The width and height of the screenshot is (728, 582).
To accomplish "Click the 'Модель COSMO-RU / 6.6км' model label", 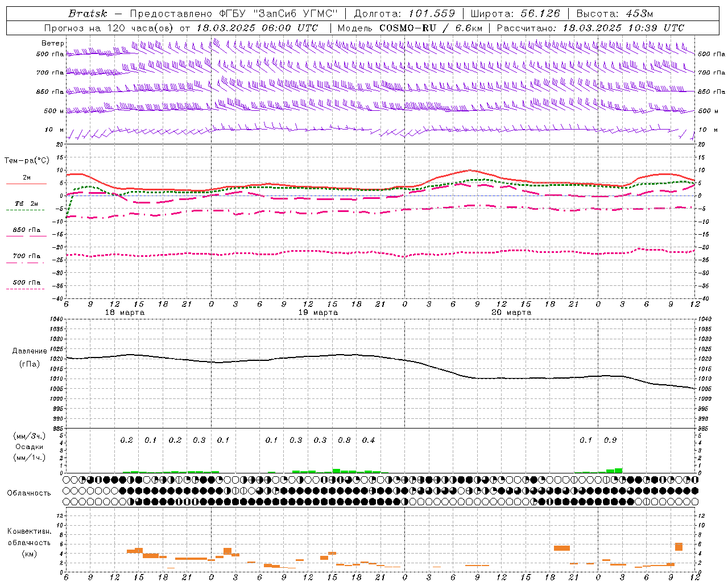I will click(410, 28).
